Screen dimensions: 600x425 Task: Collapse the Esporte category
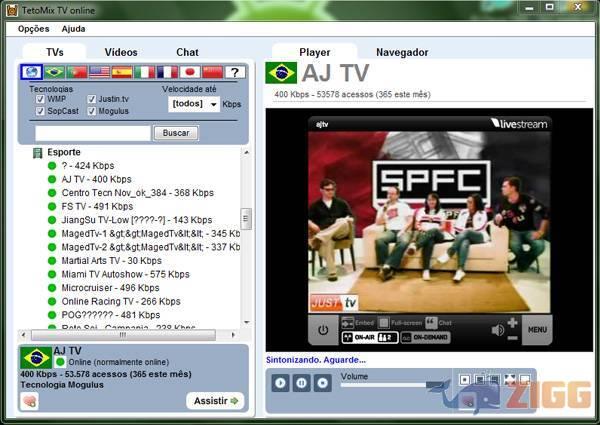37,152
